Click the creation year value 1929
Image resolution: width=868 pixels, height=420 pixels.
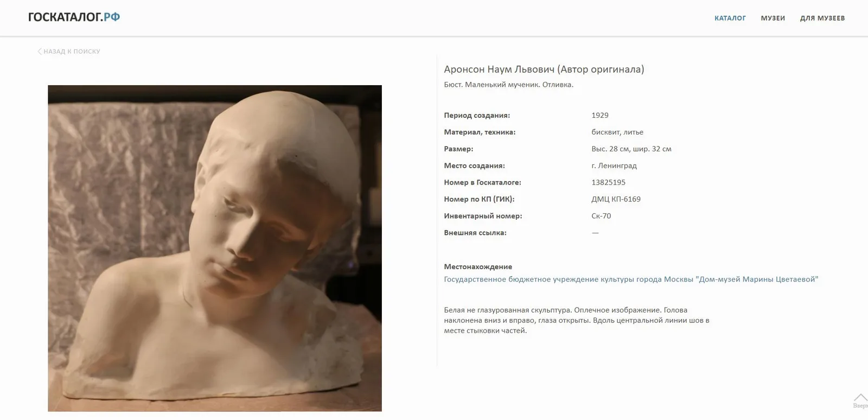599,115
